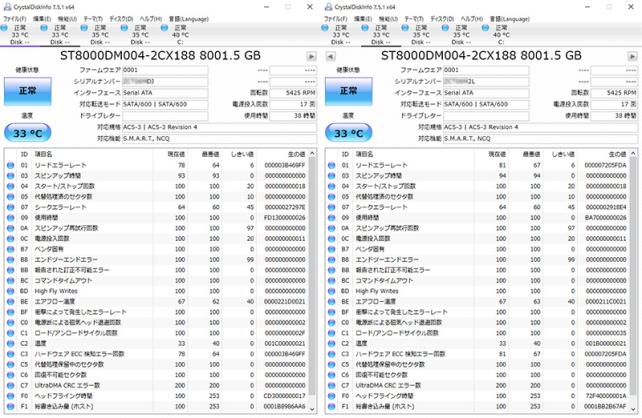Click status circle for row B8 エンドツーエンドエラー, right window
The height and width of the screenshot is (418, 642).
click(332, 260)
